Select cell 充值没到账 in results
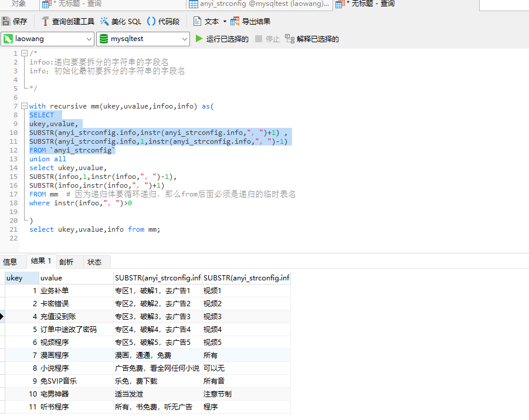Viewport: 529px width, 420px height. 76,316
